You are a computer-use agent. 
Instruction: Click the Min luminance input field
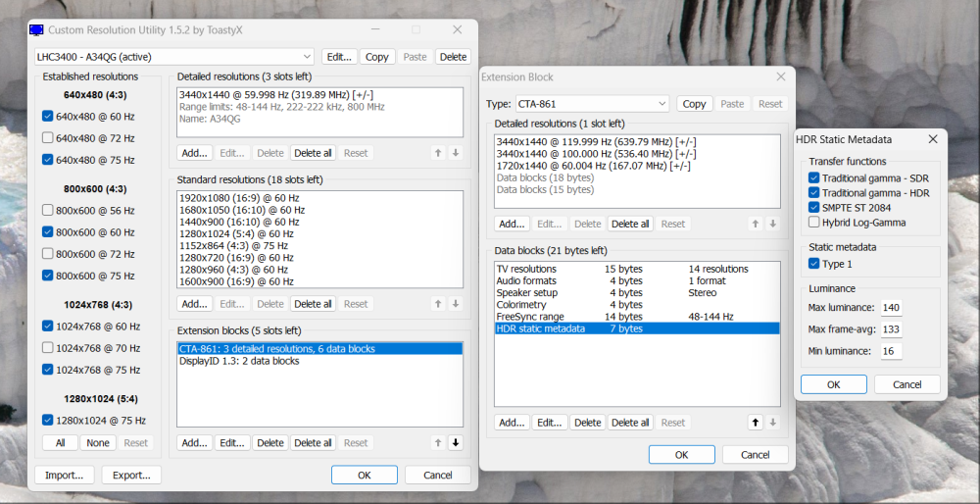pos(891,351)
